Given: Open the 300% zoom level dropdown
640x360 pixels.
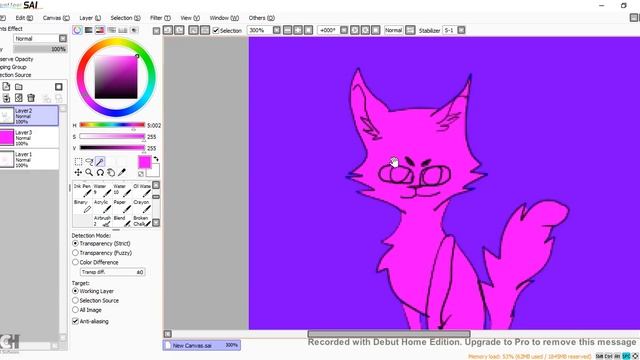Looking at the screenshot, I should [x=277, y=30].
